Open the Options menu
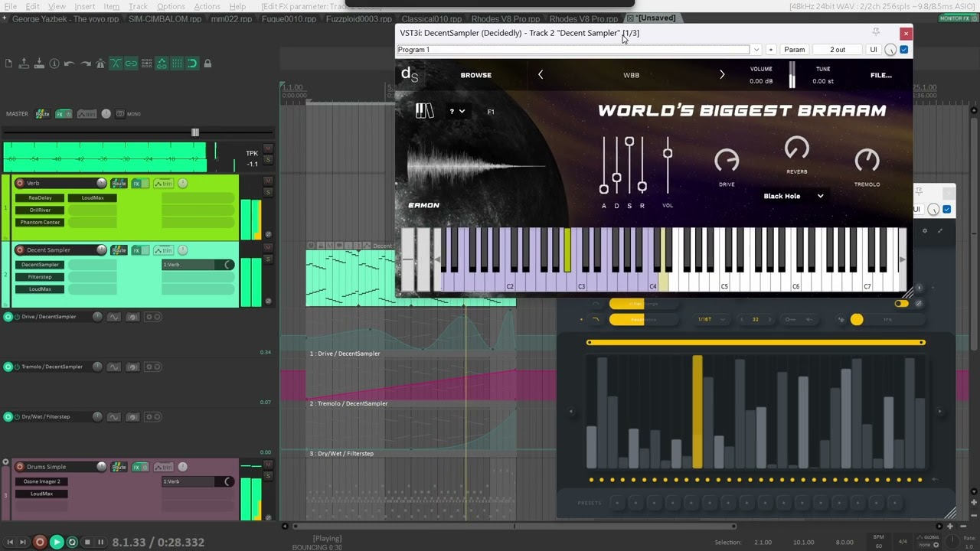This screenshot has height=551, width=980. point(171,6)
